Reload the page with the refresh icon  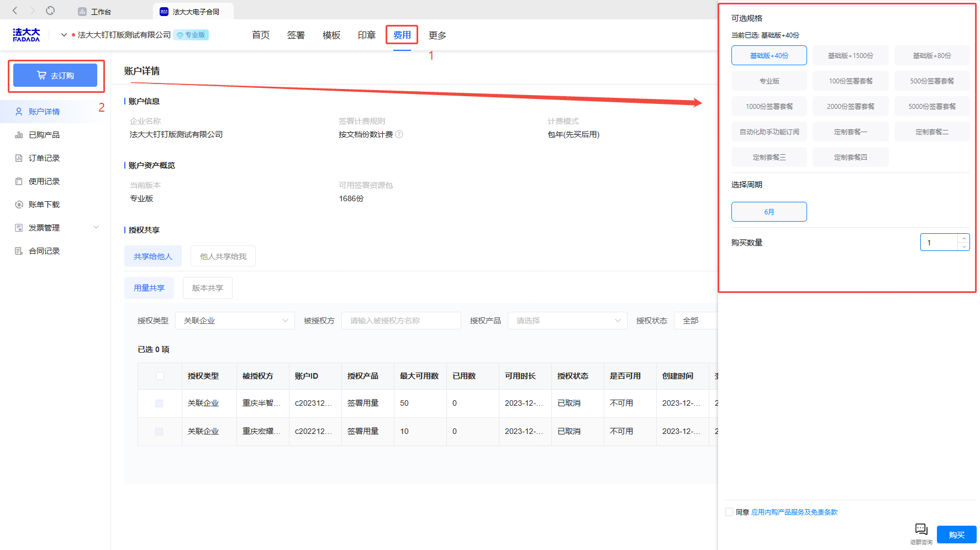tap(50, 11)
